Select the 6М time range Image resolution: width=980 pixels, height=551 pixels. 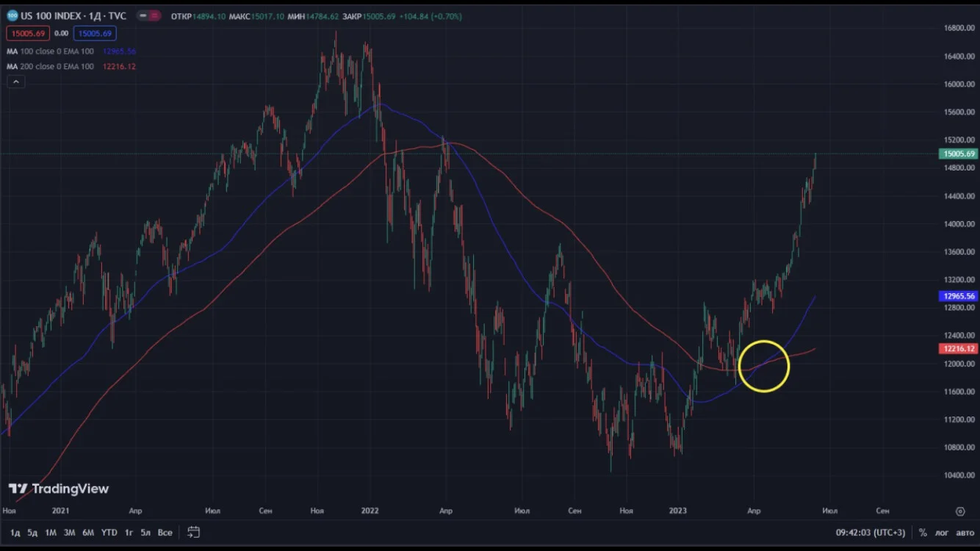coord(88,532)
